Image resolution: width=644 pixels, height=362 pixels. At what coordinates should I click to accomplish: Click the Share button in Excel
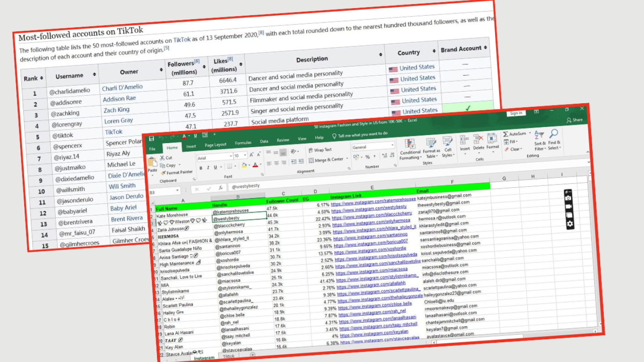[x=575, y=120]
